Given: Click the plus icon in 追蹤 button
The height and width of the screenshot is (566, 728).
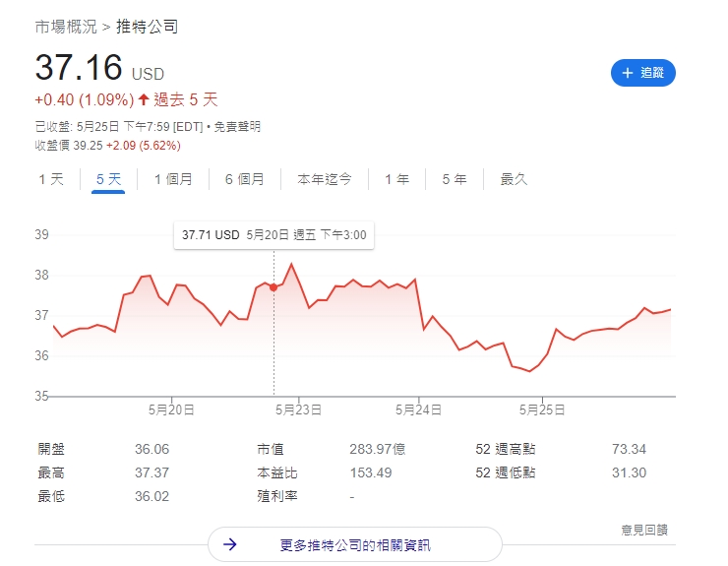Looking at the screenshot, I should tap(628, 73).
